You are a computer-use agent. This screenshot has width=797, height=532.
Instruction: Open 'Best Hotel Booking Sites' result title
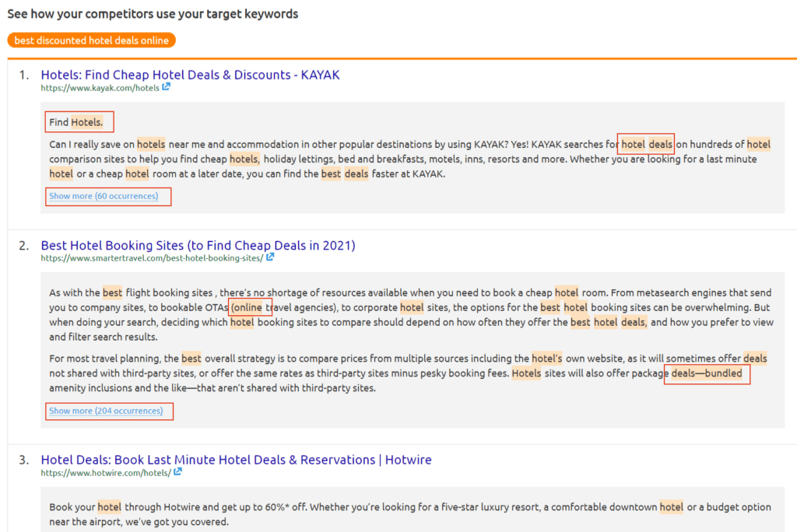(198, 246)
